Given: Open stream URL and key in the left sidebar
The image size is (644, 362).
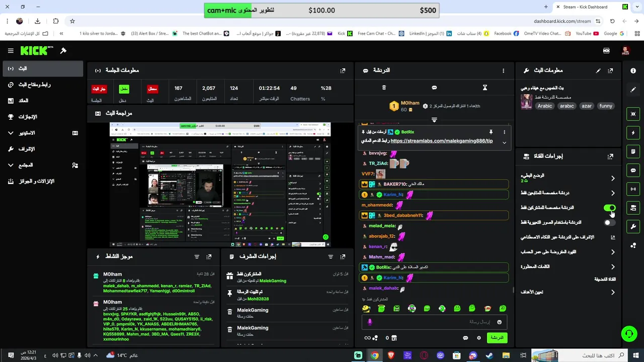Looking at the screenshot, I should coord(43,84).
